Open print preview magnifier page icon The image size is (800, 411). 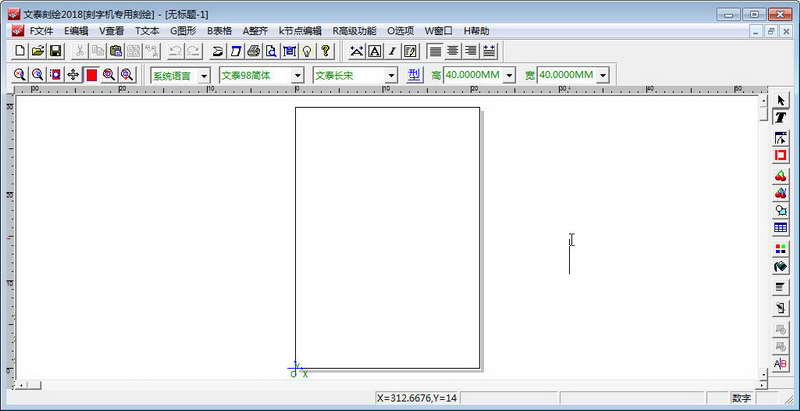pos(271,51)
